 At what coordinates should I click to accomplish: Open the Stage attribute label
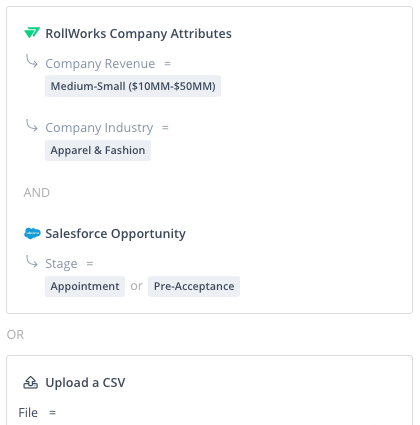pos(61,264)
